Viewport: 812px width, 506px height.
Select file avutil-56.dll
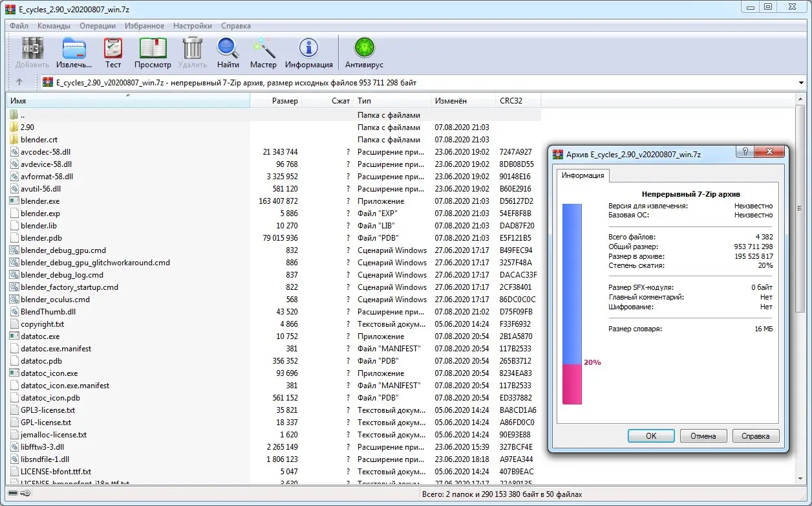click(x=41, y=189)
